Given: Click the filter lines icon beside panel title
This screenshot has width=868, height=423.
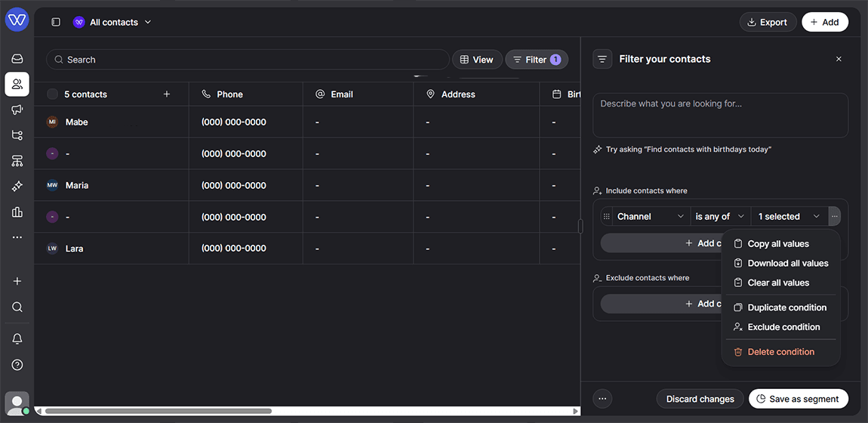Looking at the screenshot, I should (x=602, y=59).
